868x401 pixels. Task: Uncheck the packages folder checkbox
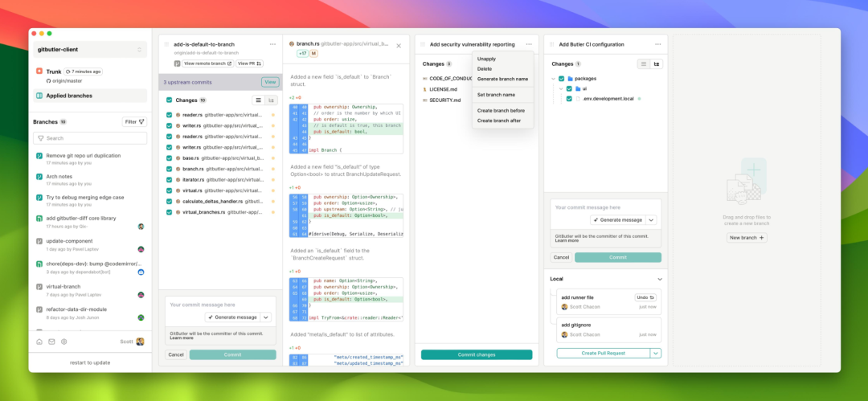tap(561, 79)
